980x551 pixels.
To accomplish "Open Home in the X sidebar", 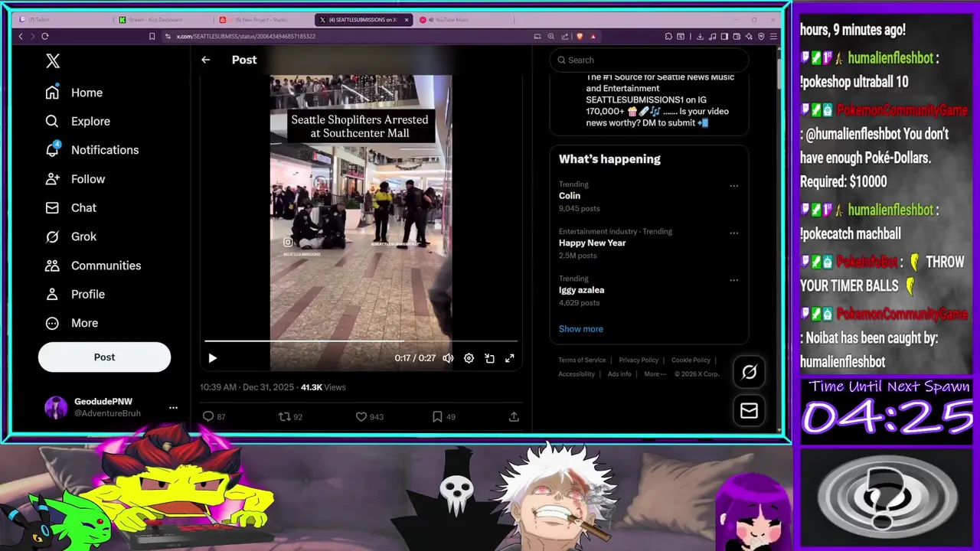I will click(74, 93).
